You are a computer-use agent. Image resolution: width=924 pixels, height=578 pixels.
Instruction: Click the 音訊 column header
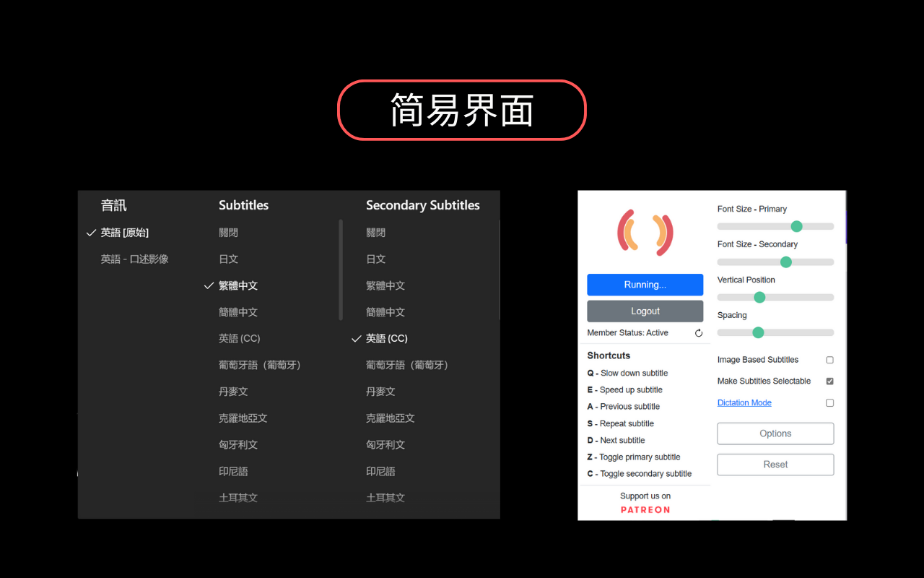tap(113, 205)
